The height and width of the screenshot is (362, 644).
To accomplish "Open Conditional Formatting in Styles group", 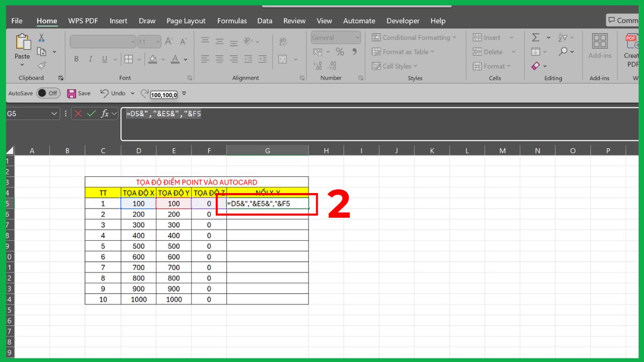I will tap(414, 38).
